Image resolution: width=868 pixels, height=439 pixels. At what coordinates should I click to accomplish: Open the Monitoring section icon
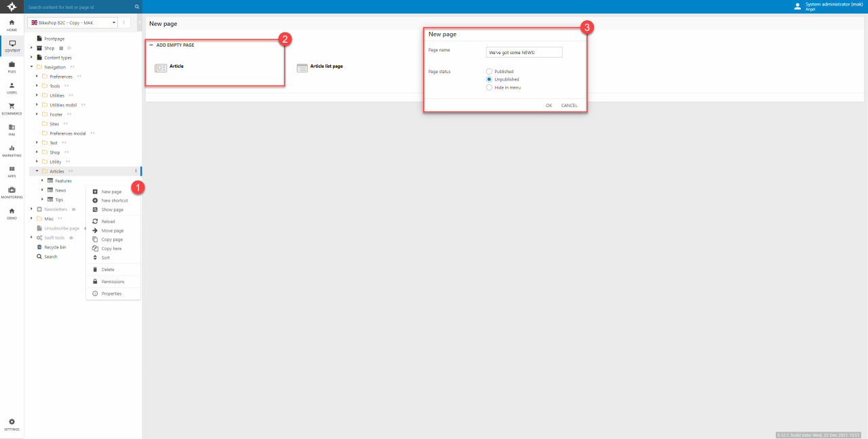click(12, 192)
